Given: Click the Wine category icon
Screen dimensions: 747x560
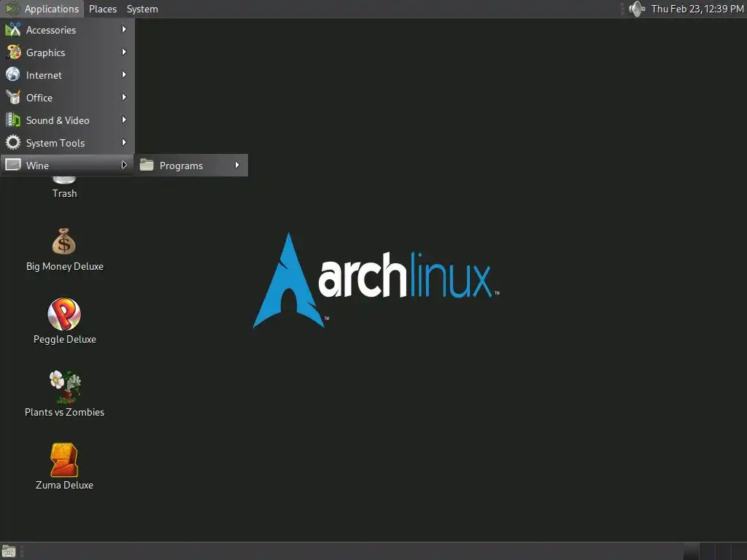Looking at the screenshot, I should (13, 165).
